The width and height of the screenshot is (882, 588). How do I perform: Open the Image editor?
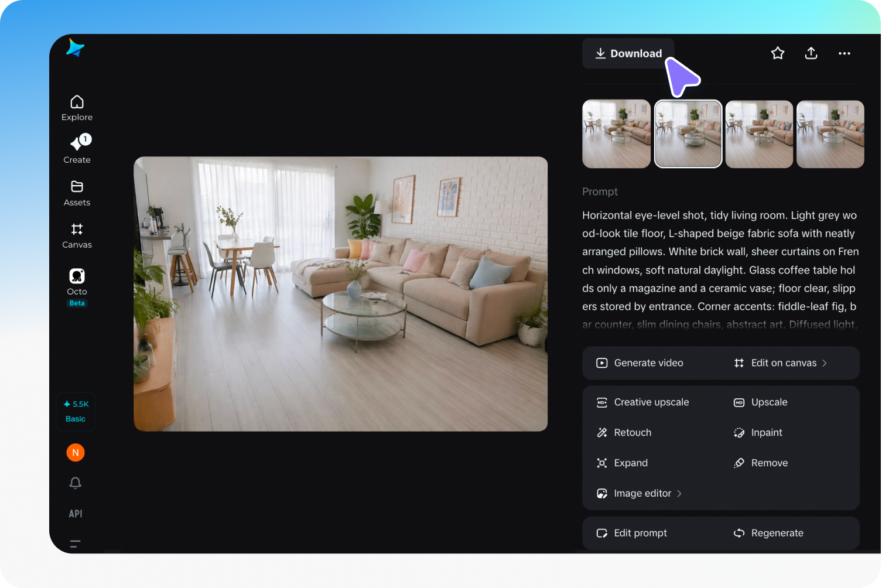[x=638, y=494]
